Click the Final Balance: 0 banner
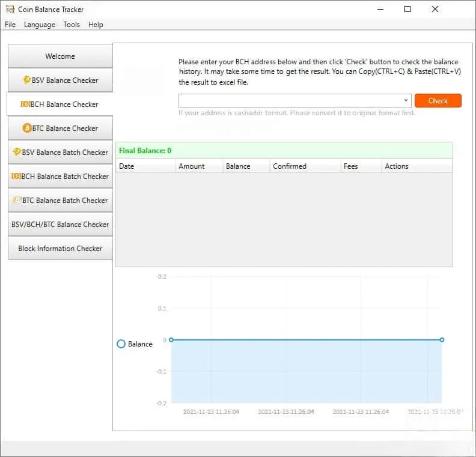Viewport: 476px width, 457px height. tap(284, 150)
